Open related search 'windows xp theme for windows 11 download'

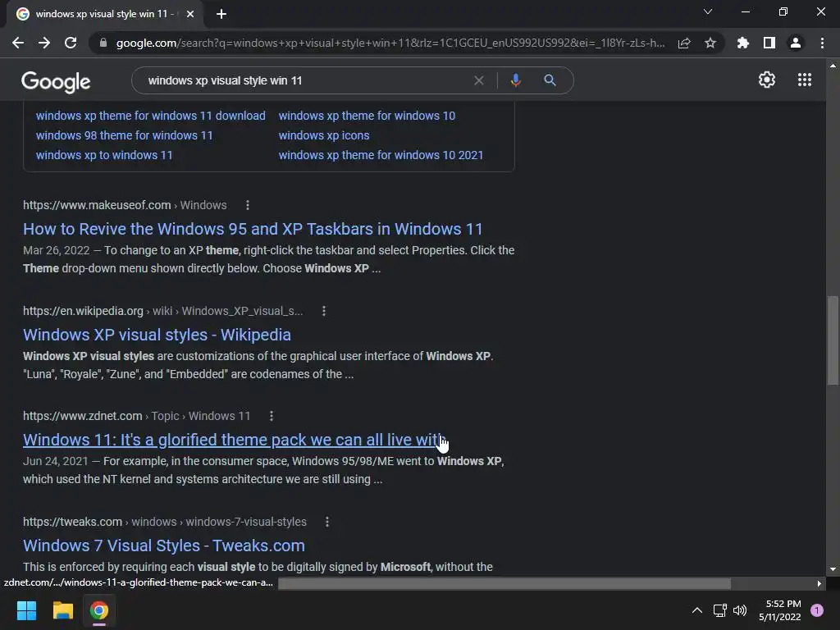151,116
